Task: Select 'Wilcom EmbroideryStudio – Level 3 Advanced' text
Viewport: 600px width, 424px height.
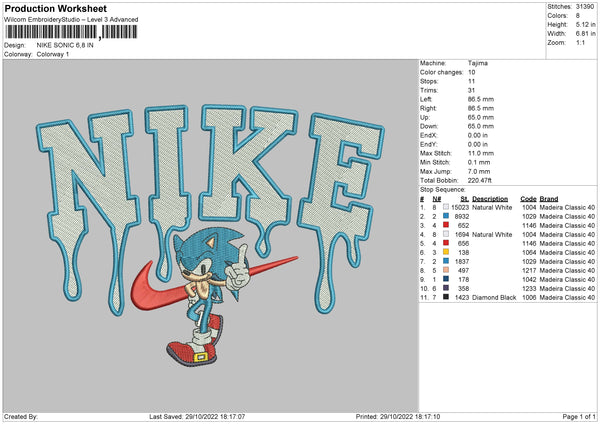Action: pos(71,20)
